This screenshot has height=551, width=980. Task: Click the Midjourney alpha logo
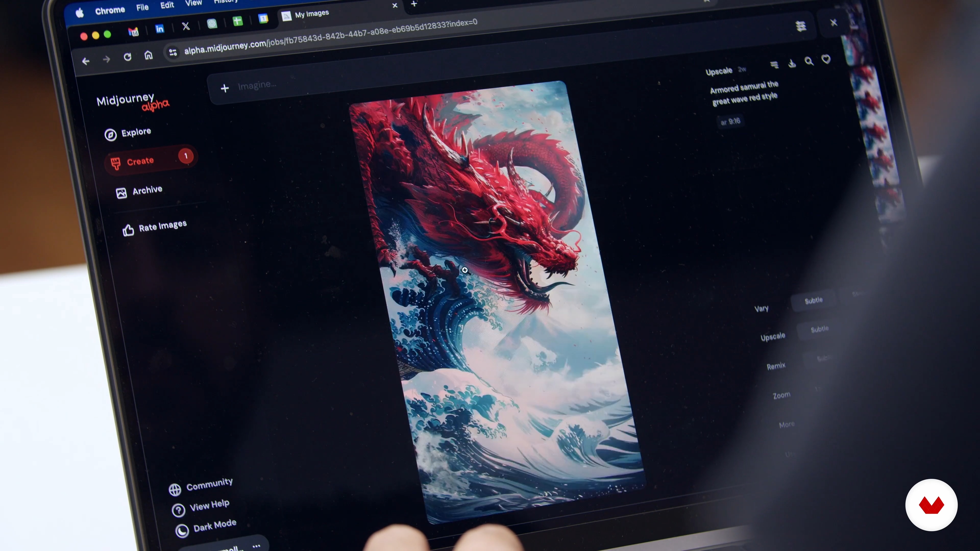click(x=133, y=102)
